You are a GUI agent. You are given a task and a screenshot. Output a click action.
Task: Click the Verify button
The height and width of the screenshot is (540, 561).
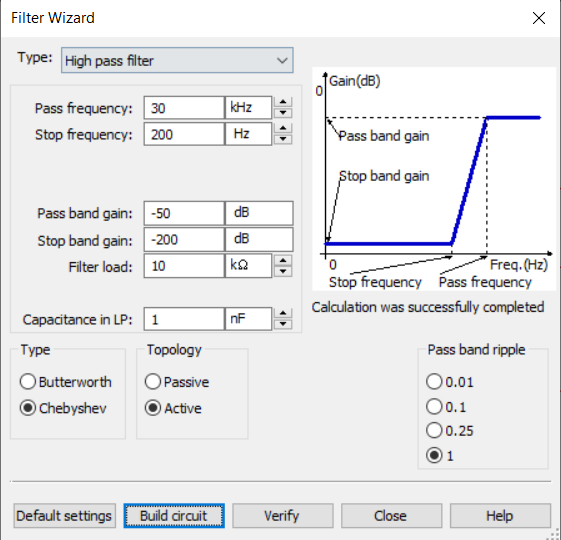[283, 516]
